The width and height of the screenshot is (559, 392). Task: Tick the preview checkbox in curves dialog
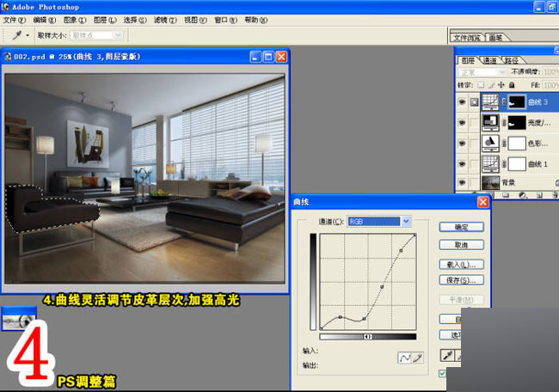pyautogui.click(x=442, y=373)
